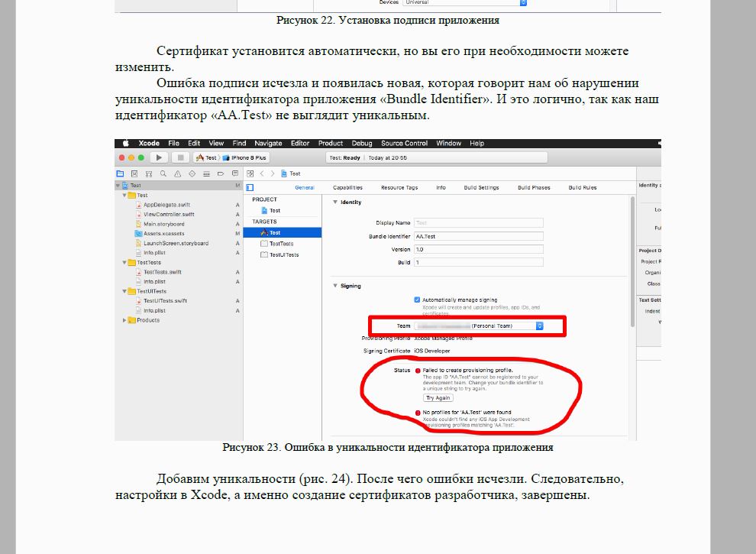Open the Xcode menu
Screen dimensions: 756x554
pos(149,144)
